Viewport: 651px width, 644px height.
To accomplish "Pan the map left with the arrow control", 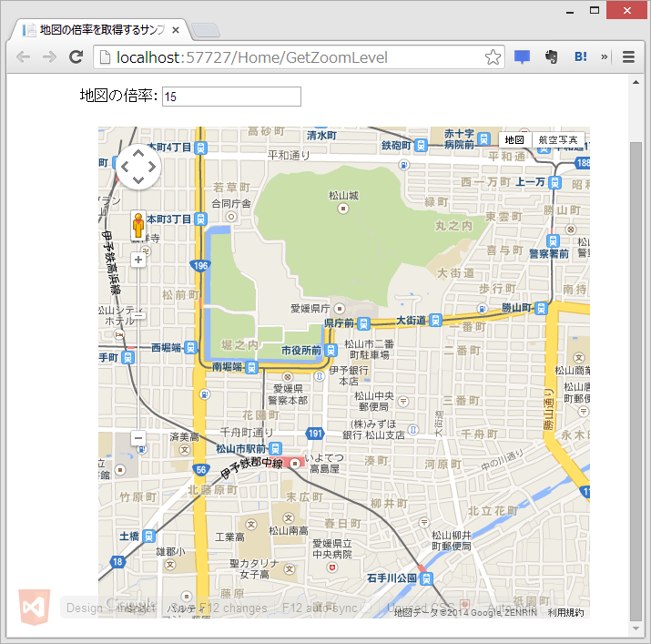I will tap(124, 167).
